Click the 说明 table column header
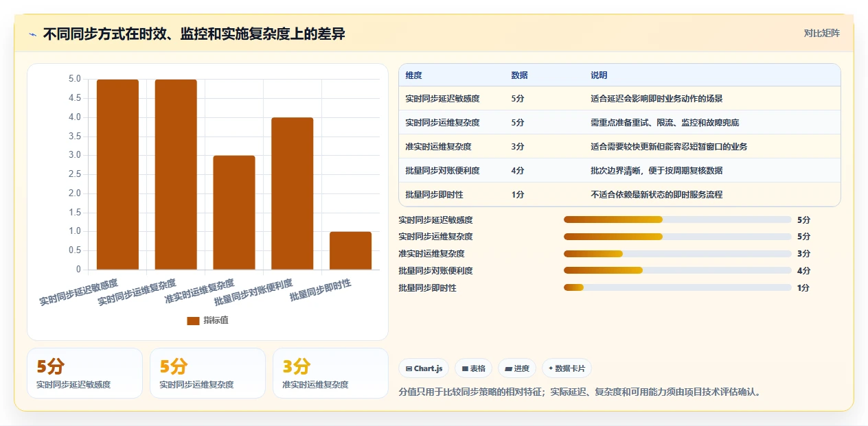Viewport: 868px width, 426px height. (x=599, y=75)
